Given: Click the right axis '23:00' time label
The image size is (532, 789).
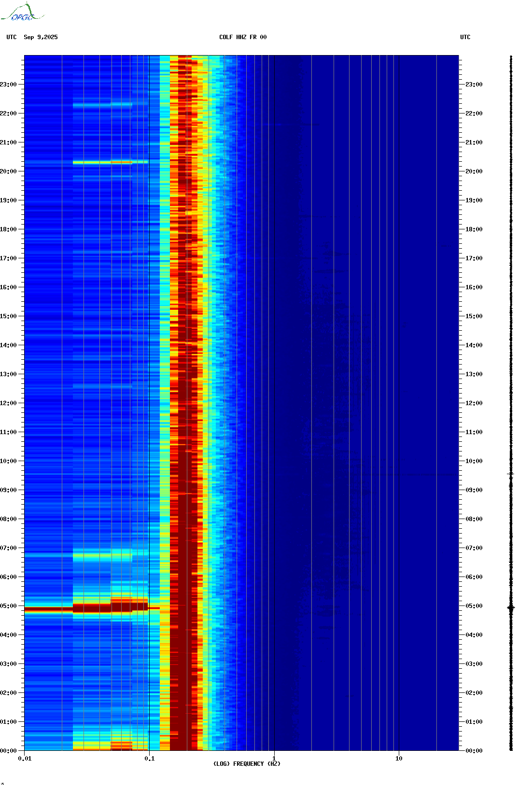Looking at the screenshot, I should (474, 85).
